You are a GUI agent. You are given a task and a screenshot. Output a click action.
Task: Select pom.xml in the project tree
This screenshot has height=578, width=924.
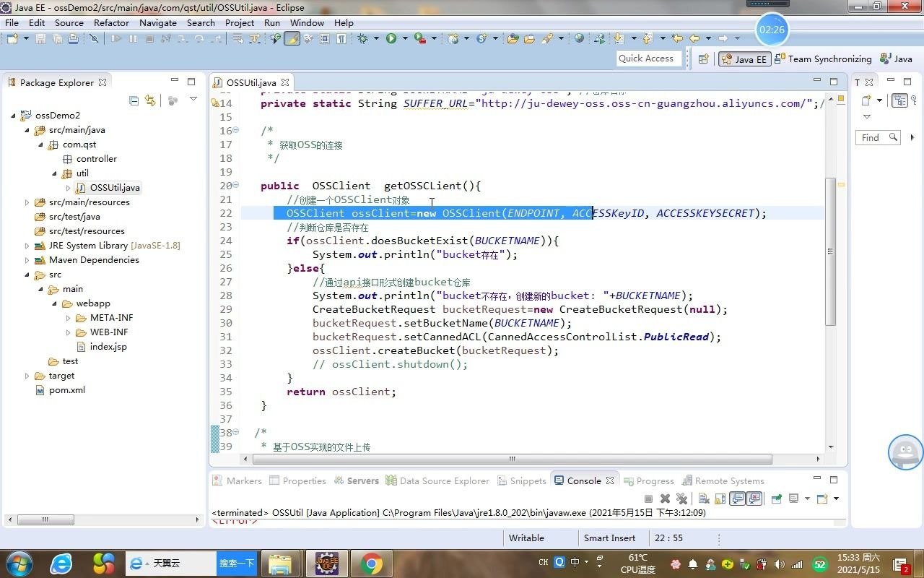[60, 390]
